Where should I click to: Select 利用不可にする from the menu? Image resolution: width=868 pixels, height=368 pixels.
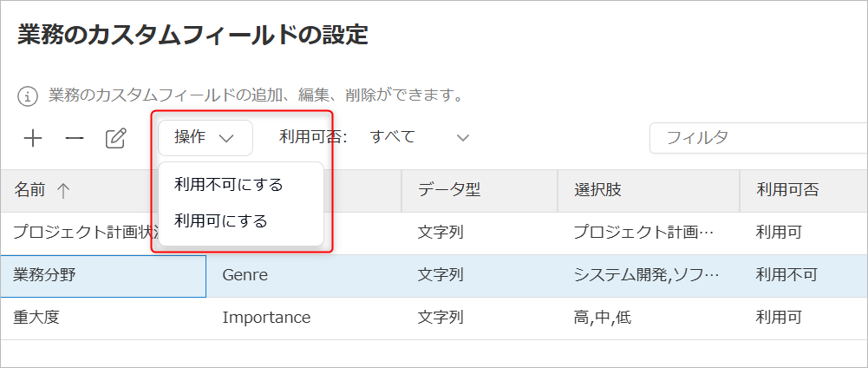[229, 184]
